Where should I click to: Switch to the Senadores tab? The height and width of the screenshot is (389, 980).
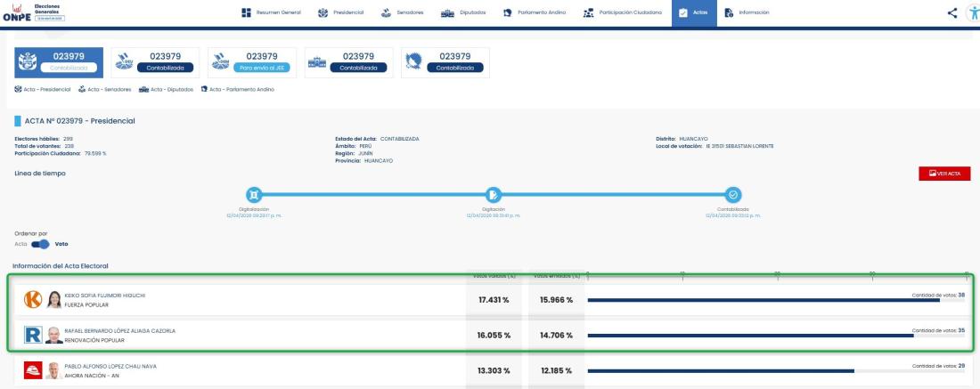(403, 12)
